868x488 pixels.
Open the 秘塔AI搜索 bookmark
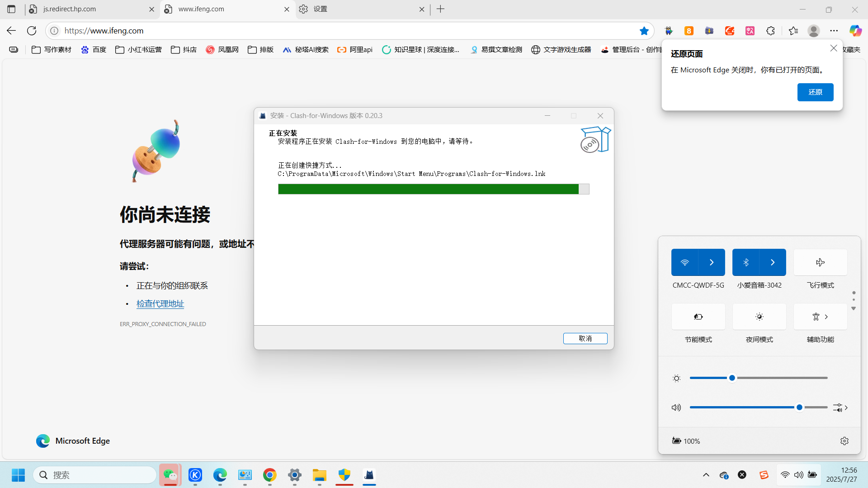[x=306, y=50]
